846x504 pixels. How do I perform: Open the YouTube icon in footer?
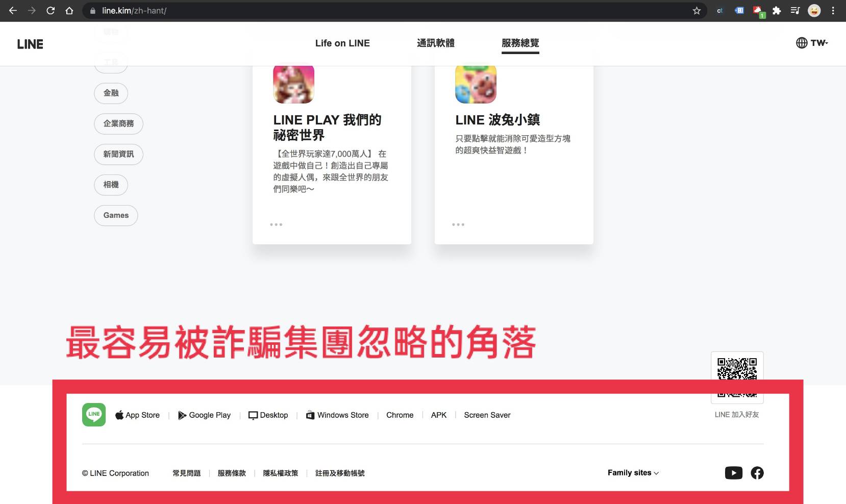(734, 473)
